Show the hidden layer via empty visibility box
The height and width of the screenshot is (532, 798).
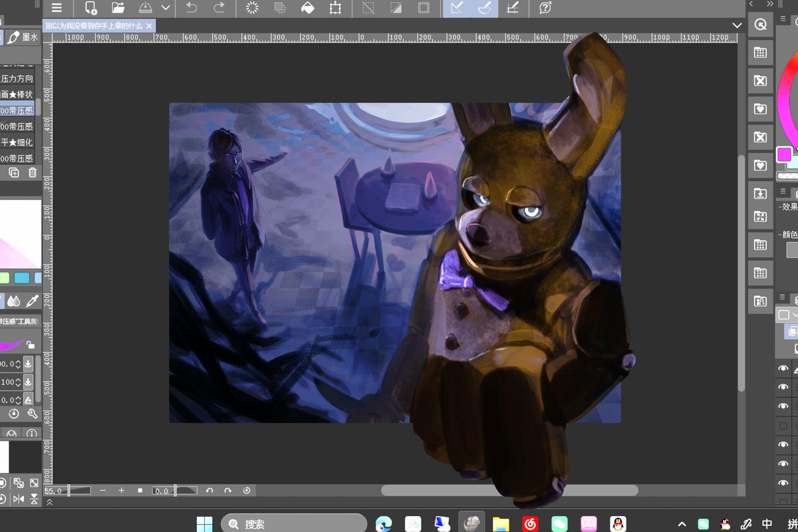tap(783, 426)
